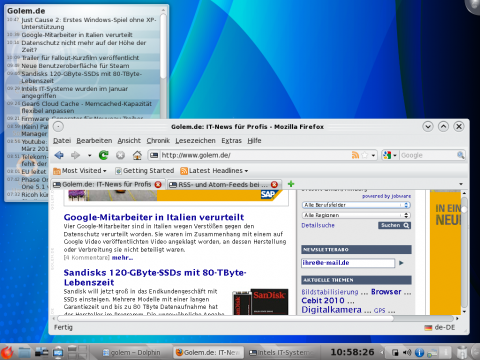This screenshot has width=480, height=360.
Task: Open the file manager icon in panel
Action: [24, 352]
